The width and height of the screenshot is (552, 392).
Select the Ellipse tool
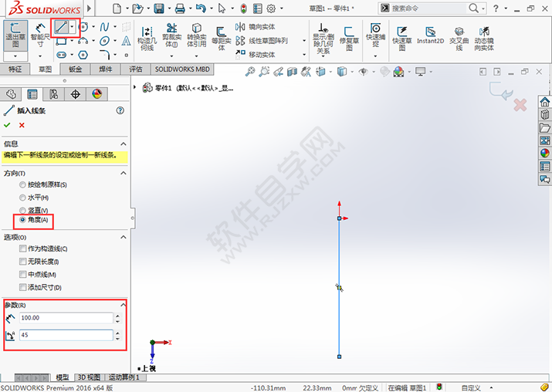click(104, 41)
